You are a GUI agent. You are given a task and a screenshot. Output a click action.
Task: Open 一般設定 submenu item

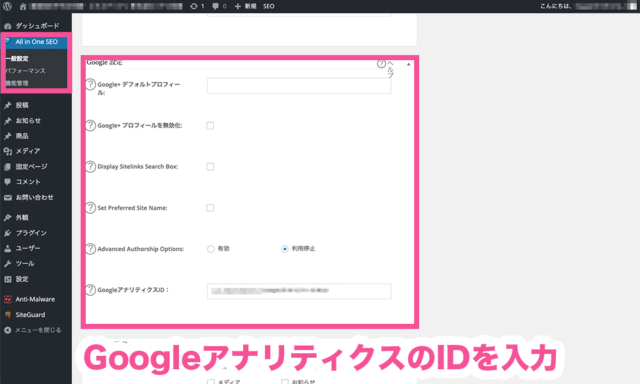click(x=17, y=58)
